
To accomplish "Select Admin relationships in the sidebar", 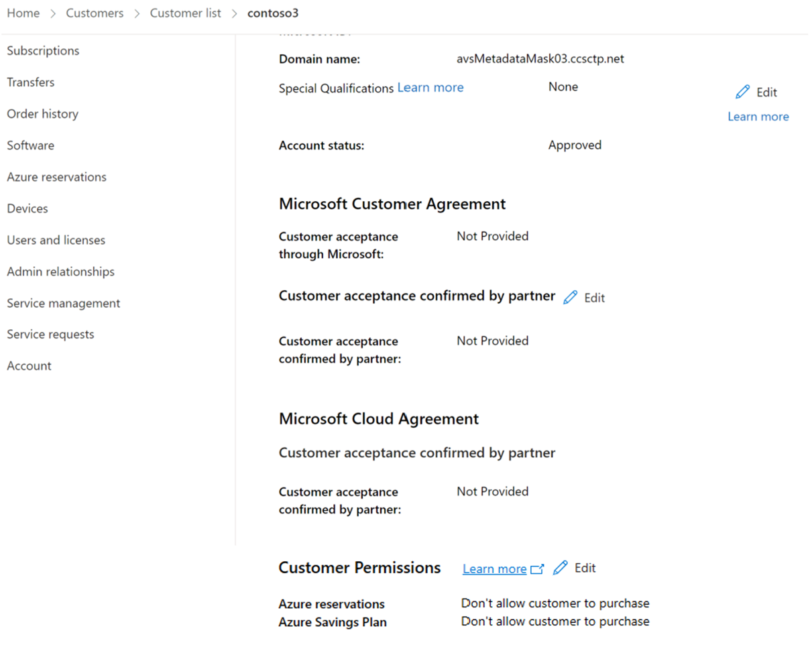I will [x=61, y=272].
